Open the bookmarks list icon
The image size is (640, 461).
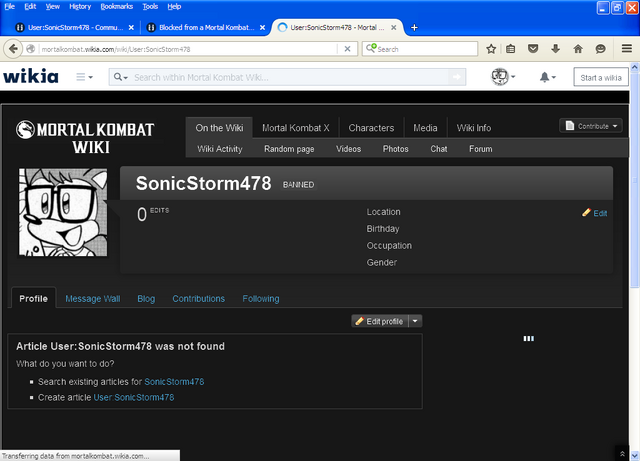tap(510, 49)
